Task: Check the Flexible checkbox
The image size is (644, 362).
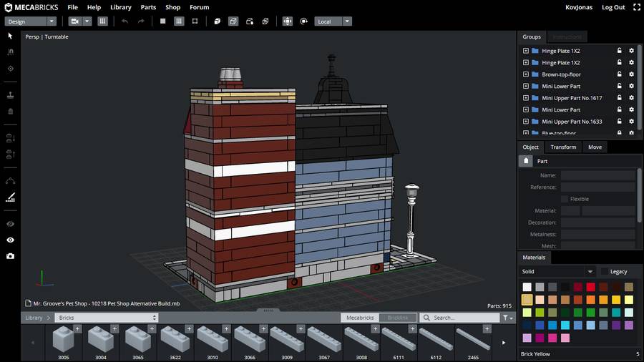Action: [565, 199]
